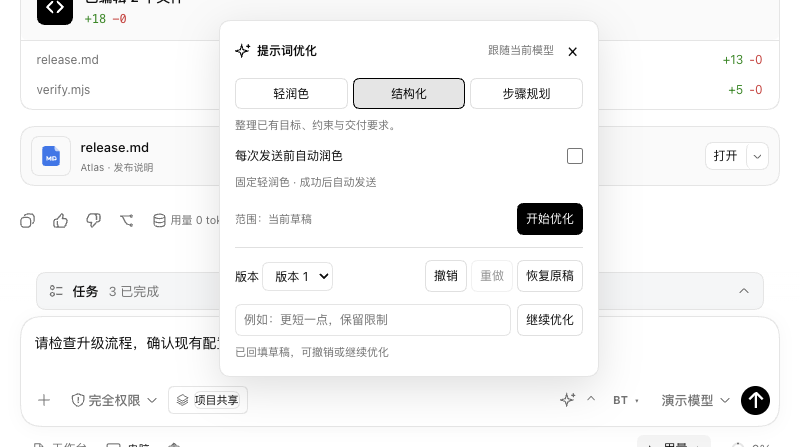Enable 每次发送前自动润色 checkbox
This screenshot has width=800, height=447.
(x=574, y=156)
